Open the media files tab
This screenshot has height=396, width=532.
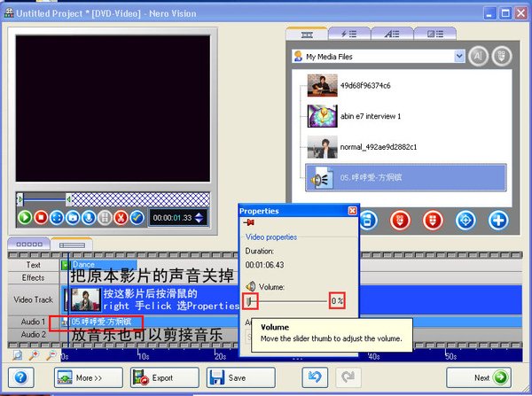point(307,35)
